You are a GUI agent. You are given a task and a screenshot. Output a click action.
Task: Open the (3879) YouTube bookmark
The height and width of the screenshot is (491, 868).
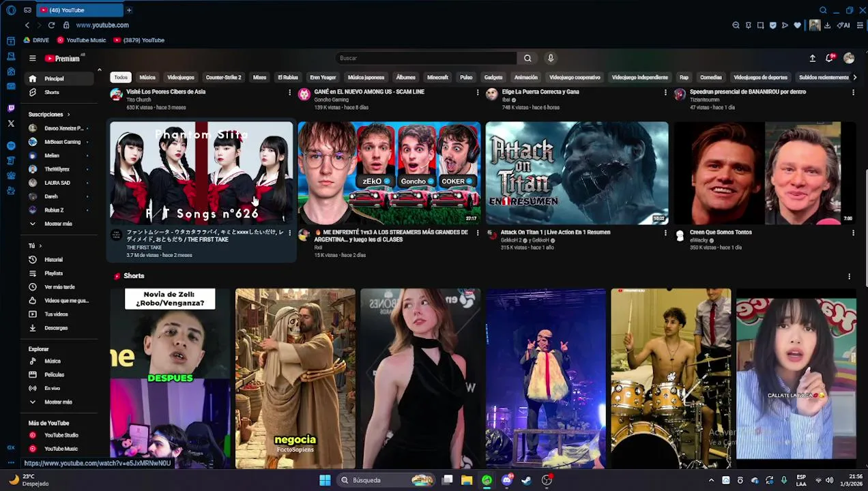click(x=139, y=40)
